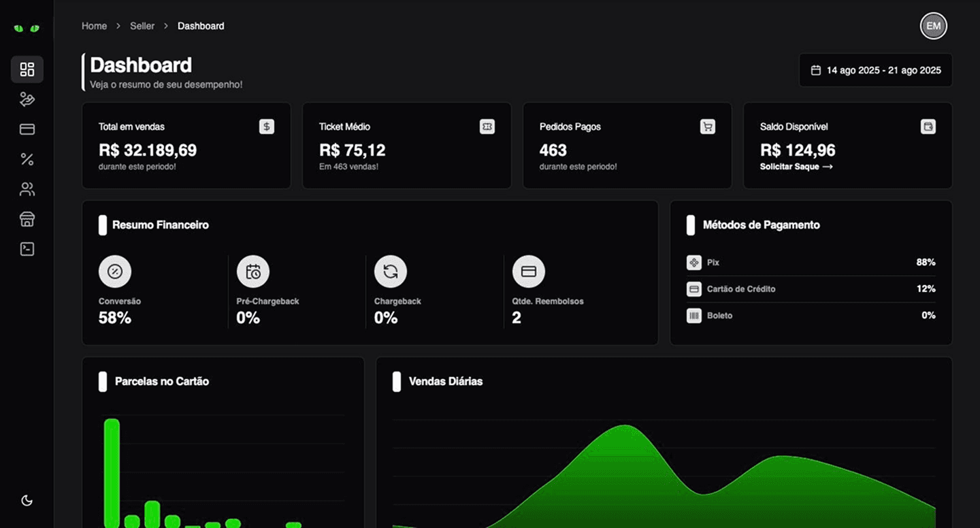980x528 pixels.
Task: Click the Boleto icon in payment methods
Action: click(x=693, y=315)
